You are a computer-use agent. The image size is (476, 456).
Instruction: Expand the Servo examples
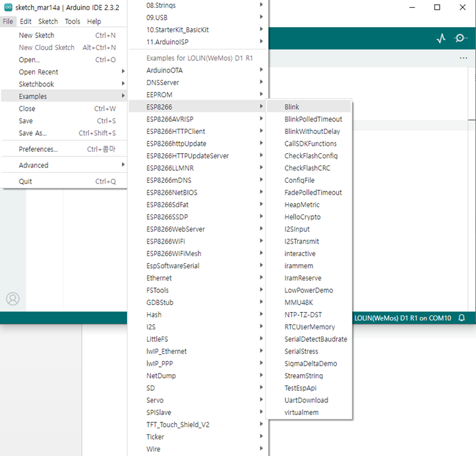coord(198,400)
